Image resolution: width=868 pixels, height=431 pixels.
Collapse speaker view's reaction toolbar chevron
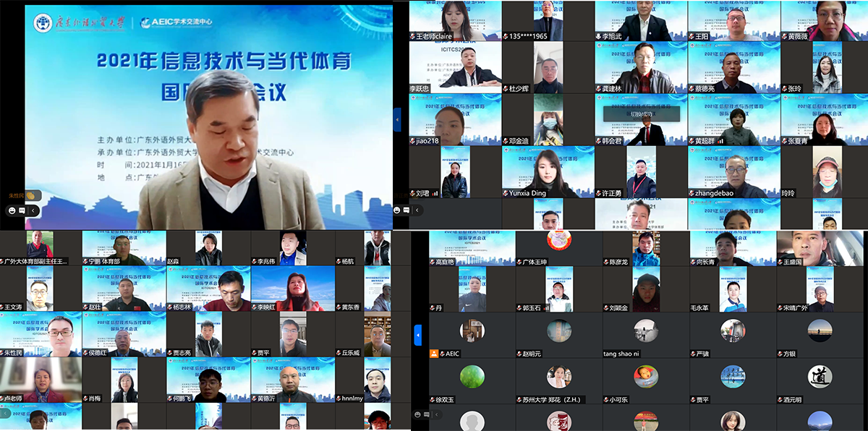(x=33, y=210)
